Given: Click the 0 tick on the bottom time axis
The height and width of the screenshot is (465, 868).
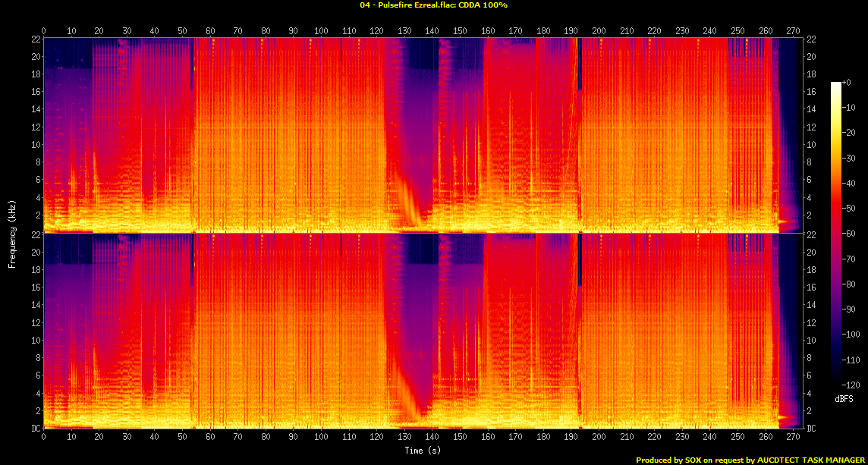Looking at the screenshot, I should (43, 438).
